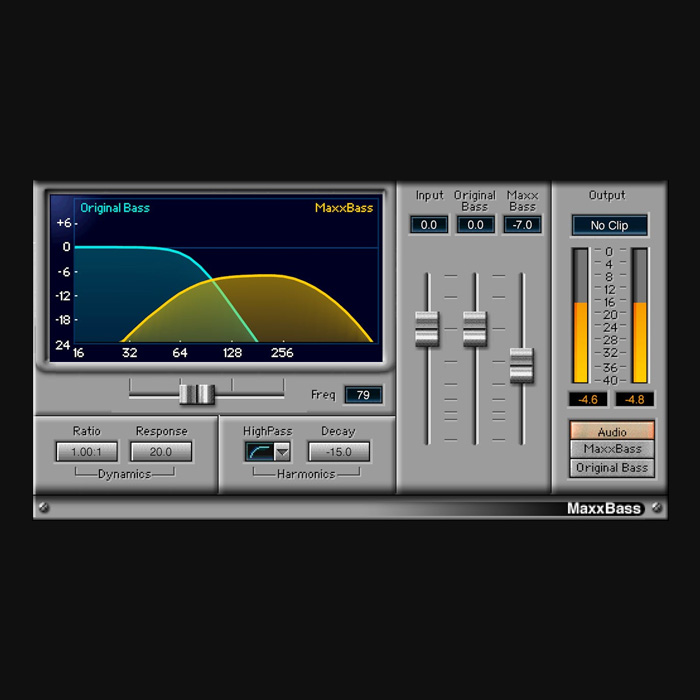Click the 256 frequency axis label
The image size is (700, 700).
click(x=282, y=353)
